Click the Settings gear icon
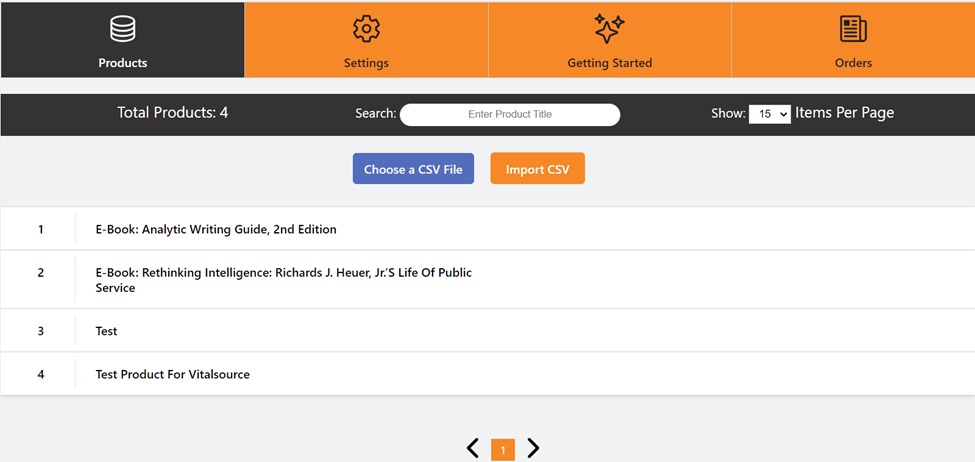 pyautogui.click(x=366, y=29)
